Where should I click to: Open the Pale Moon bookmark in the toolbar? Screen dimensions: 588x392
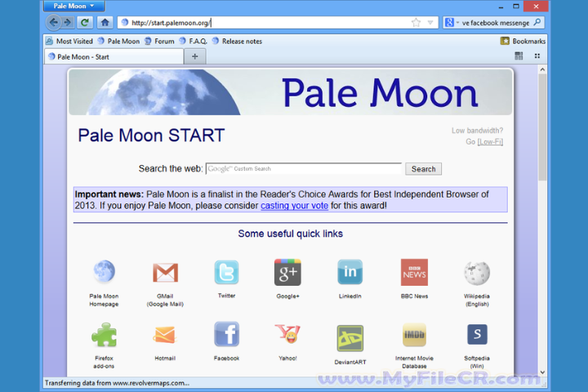tap(118, 42)
